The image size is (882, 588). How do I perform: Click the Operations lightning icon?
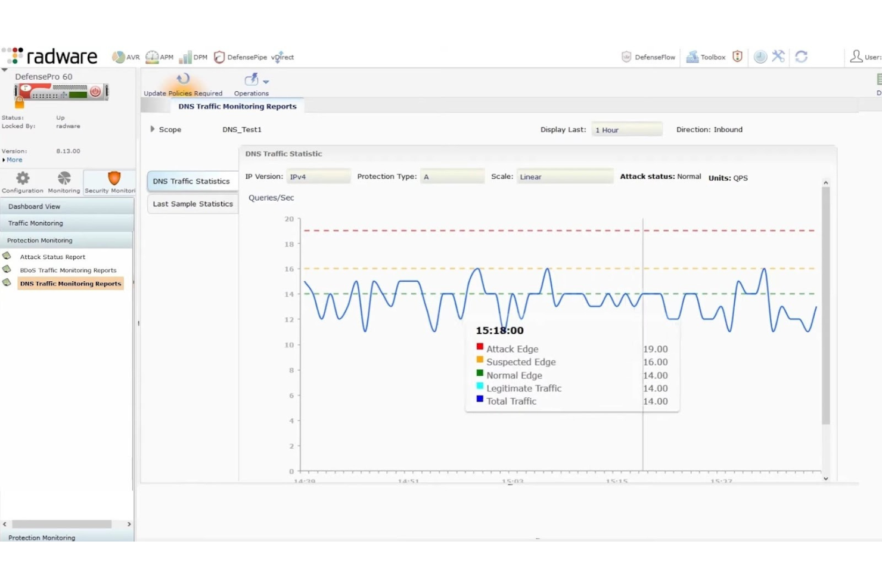coord(251,79)
